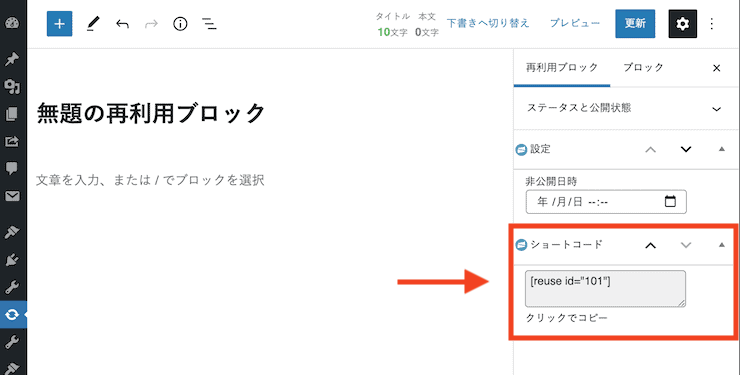Open the Posts pin icon in sidebar

pyautogui.click(x=12, y=59)
